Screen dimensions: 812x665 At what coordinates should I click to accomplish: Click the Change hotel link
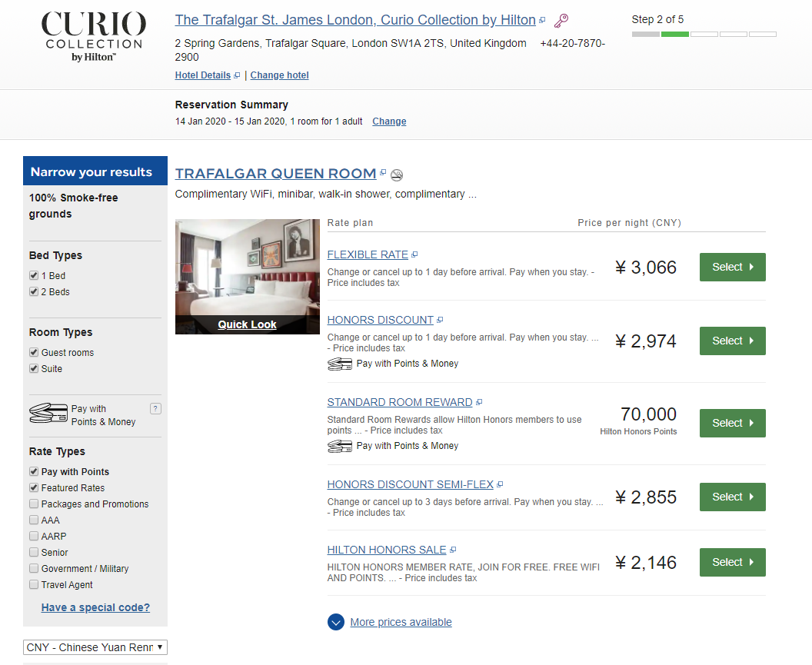pyautogui.click(x=280, y=75)
